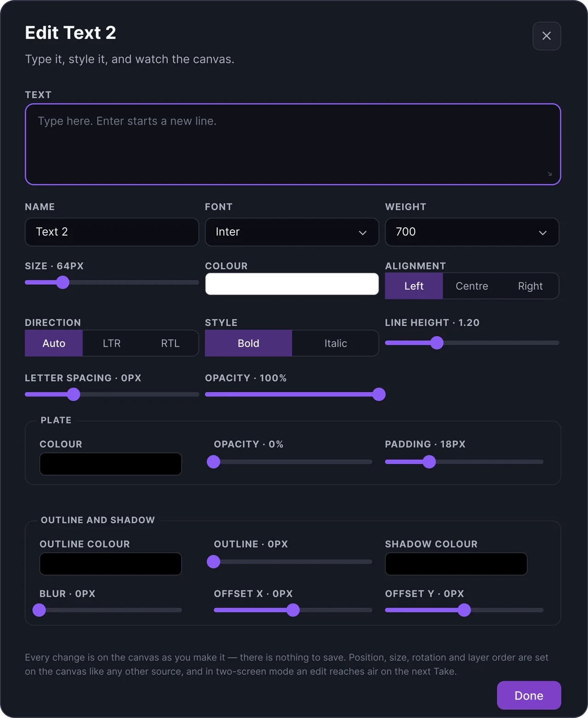Select Left alignment
Screen dimensions: 588x718
tap(414, 286)
